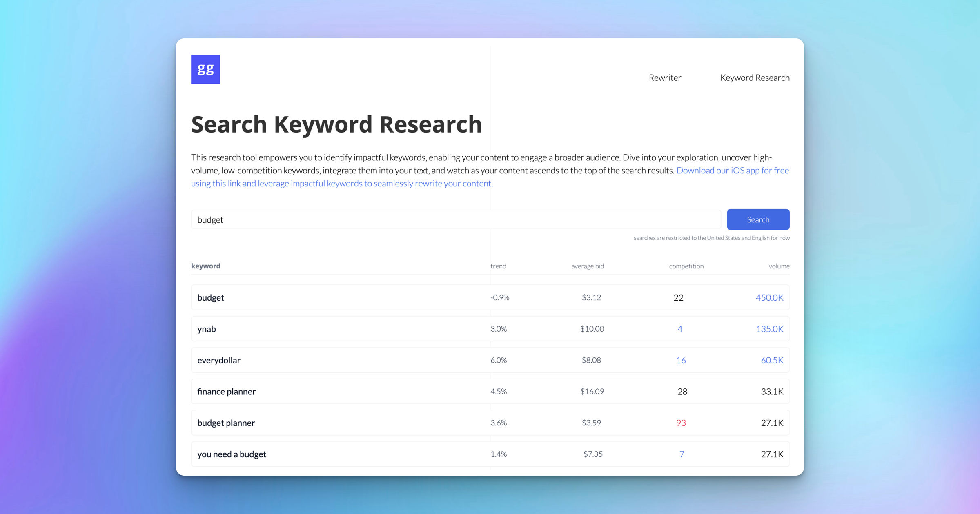Open the Keyword Research page
This screenshot has width=980, height=514.
[754, 78]
